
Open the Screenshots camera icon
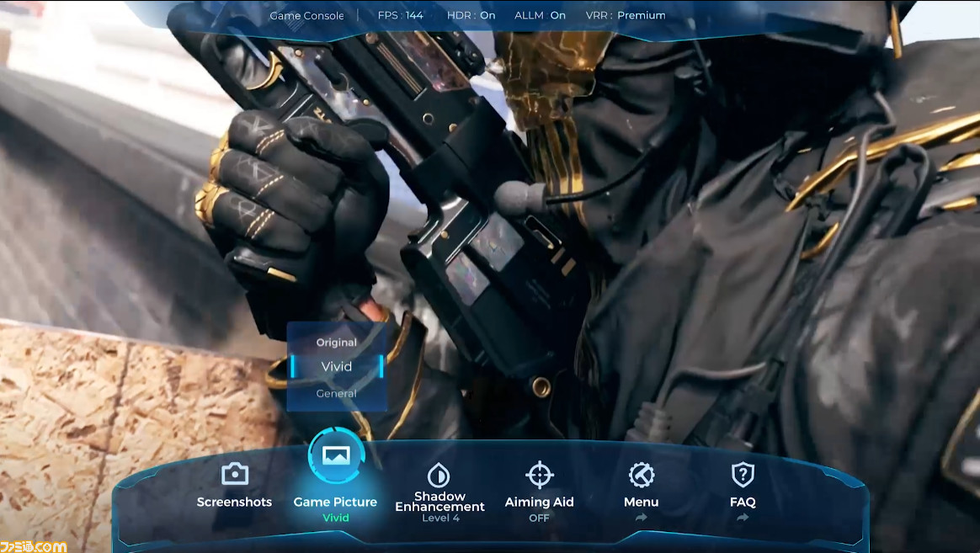(234, 474)
